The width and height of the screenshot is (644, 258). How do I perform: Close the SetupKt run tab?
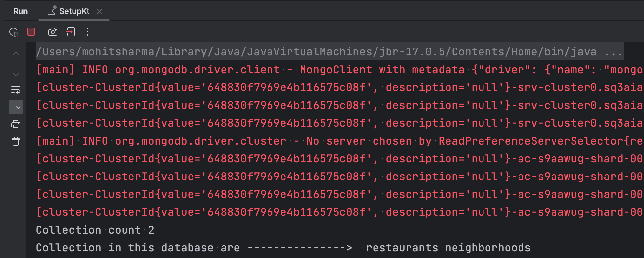click(100, 11)
